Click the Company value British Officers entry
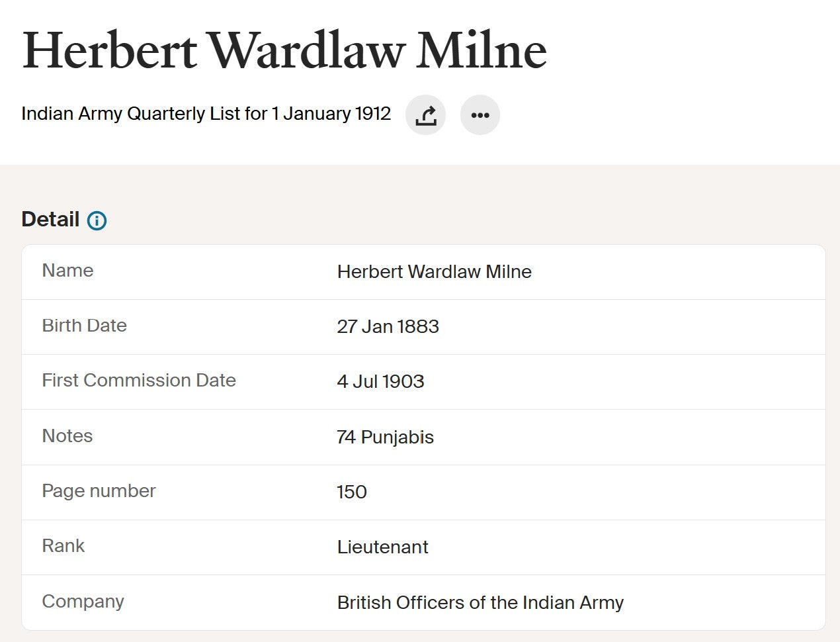 pyautogui.click(x=481, y=602)
